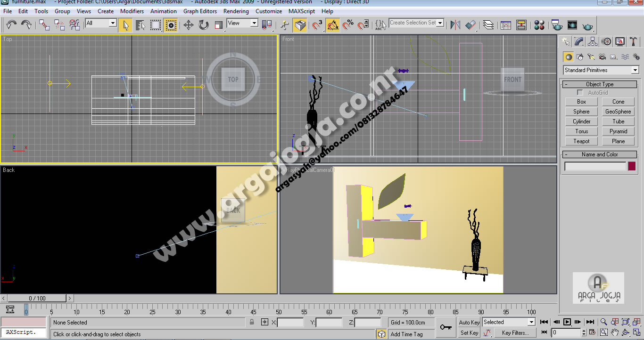Click the Key Filters button
644x340 pixels.
click(515, 332)
